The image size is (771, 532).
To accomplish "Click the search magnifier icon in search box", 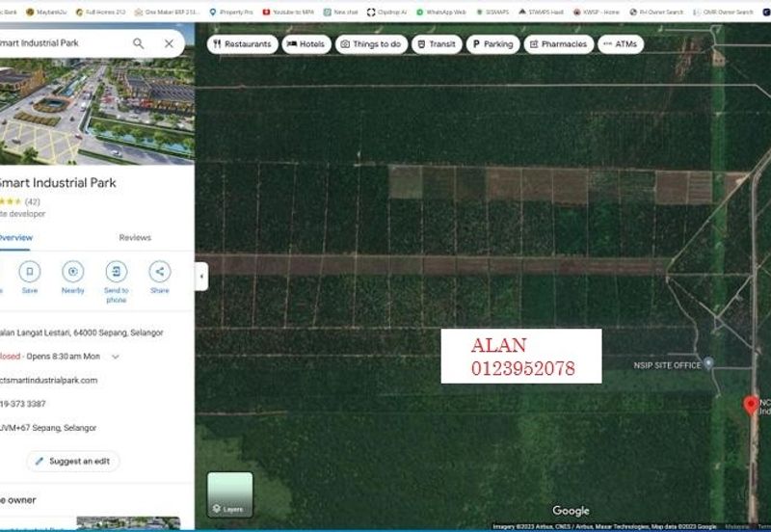I will (139, 43).
